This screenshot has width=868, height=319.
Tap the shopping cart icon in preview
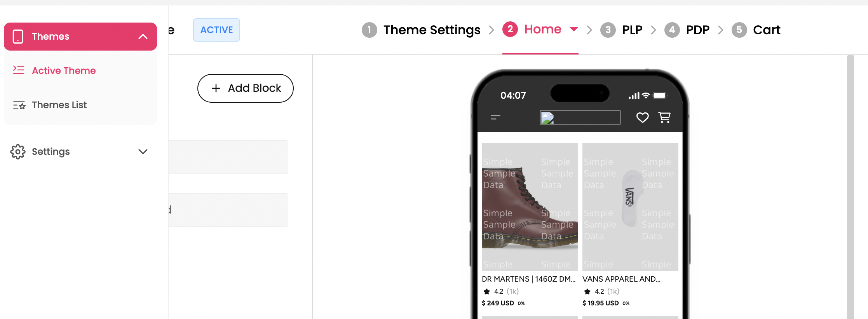pyautogui.click(x=664, y=117)
